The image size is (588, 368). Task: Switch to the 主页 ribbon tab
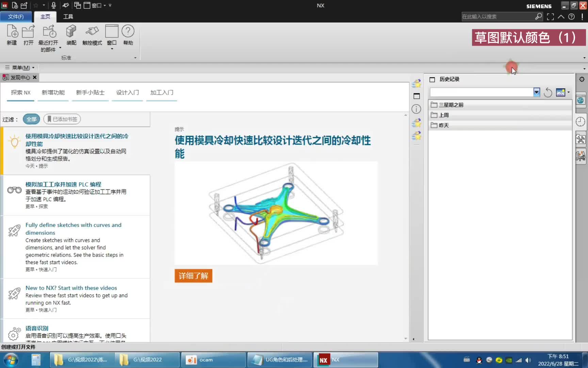[x=45, y=17]
